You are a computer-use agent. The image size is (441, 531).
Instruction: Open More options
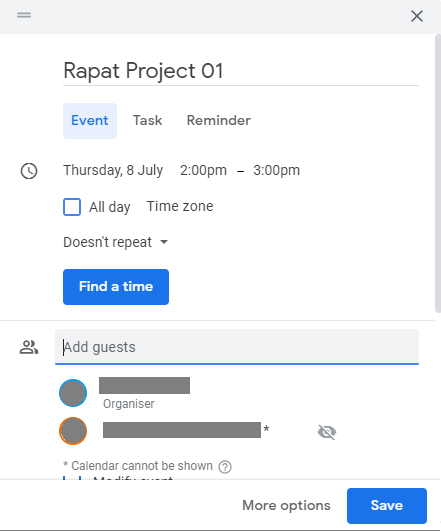click(286, 506)
